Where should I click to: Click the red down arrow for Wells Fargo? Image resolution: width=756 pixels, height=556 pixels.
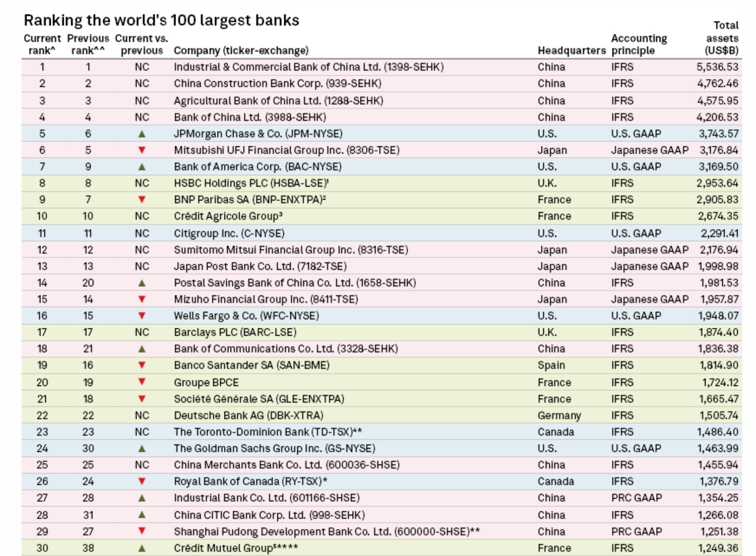[142, 316]
